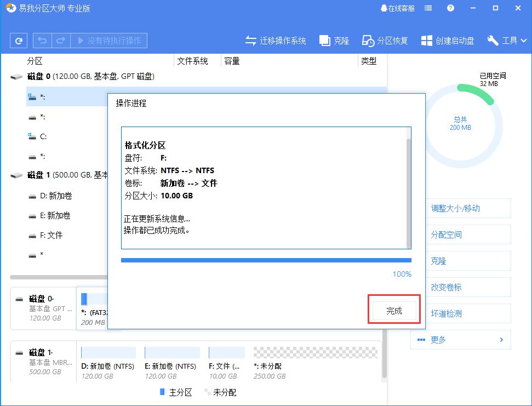The image size is (532, 406).
Task: Select Change Label (改变卷标) action
Action: pos(460,287)
